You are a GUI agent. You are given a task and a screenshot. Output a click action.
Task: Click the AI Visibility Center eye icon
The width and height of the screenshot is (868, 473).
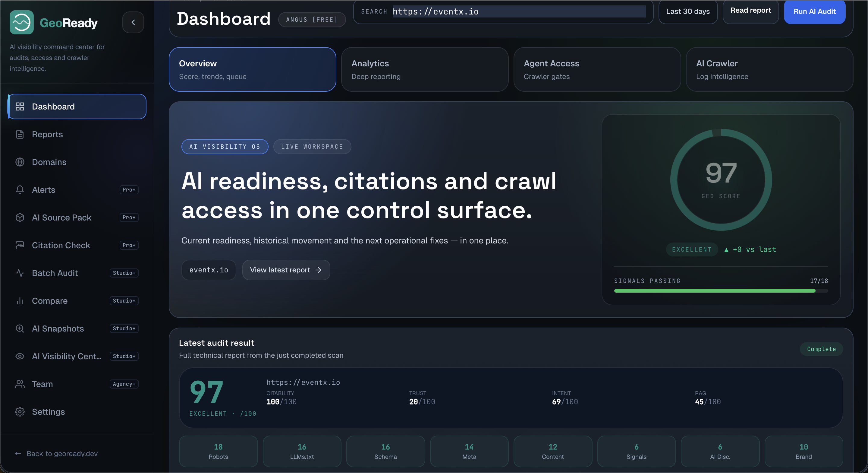[x=20, y=356]
